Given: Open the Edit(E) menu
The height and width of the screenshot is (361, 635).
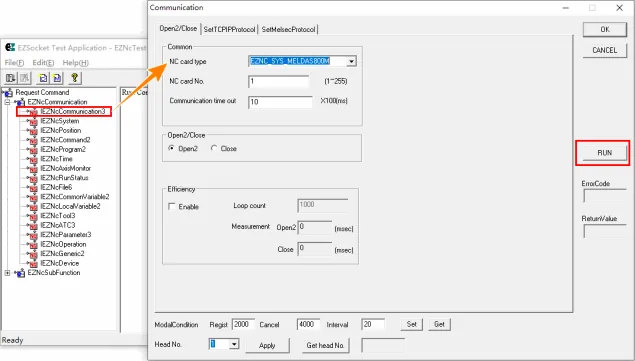Looking at the screenshot, I should 43,63.
